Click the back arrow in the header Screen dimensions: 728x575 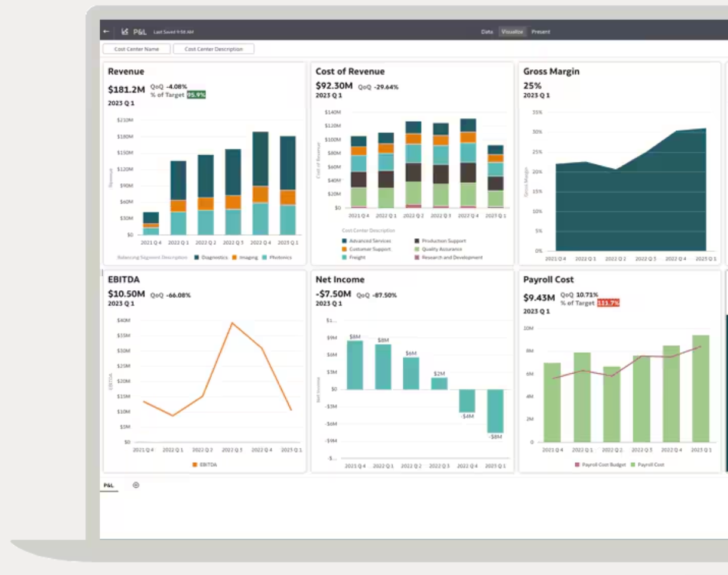(106, 32)
